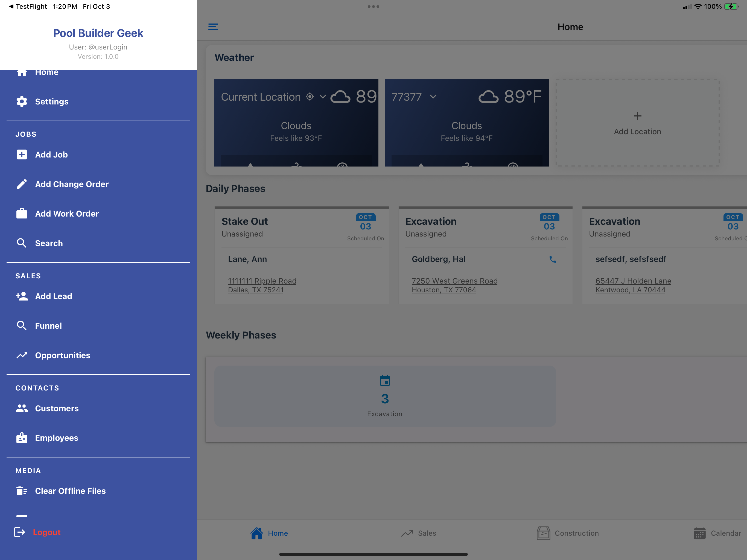
Task: Expand the Current Location dropdown chevron
Action: pos(323,97)
